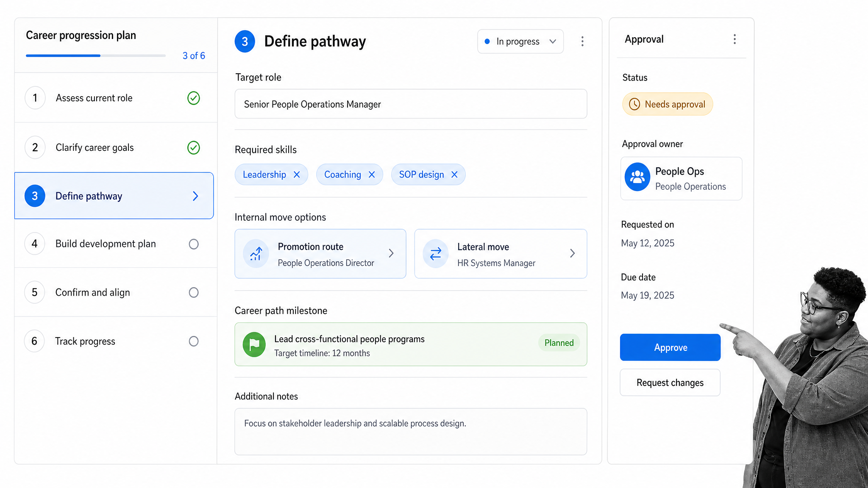Screen dimensions: 868x488
Task: Open the Approval panel kebab menu
Action: [734, 39]
